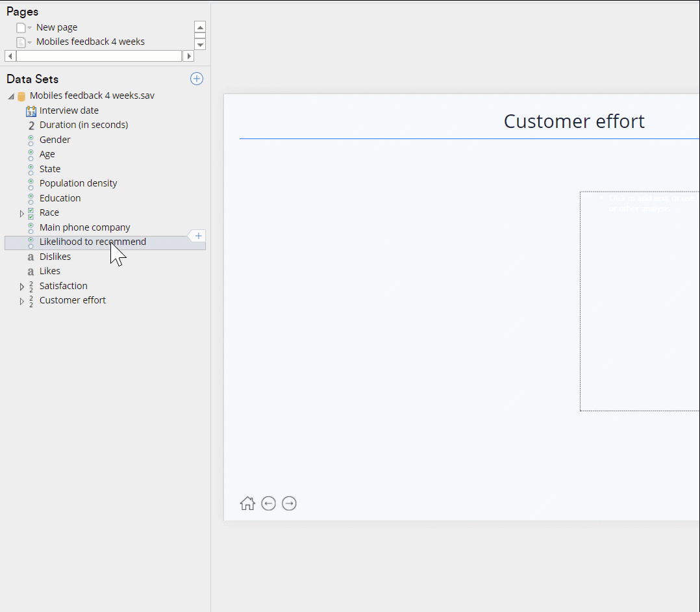The height and width of the screenshot is (612, 700).
Task: Click the plus icon beside Likelihood to recommend
Action: point(197,236)
